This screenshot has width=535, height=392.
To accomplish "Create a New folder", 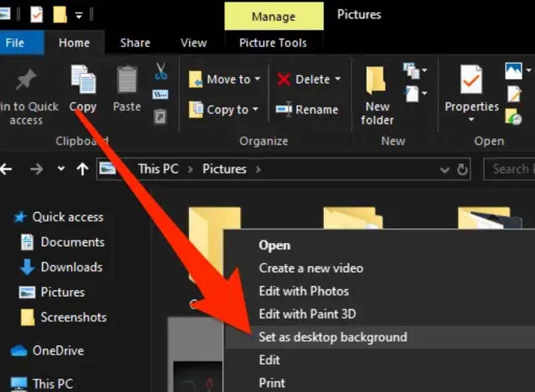I will [x=377, y=96].
